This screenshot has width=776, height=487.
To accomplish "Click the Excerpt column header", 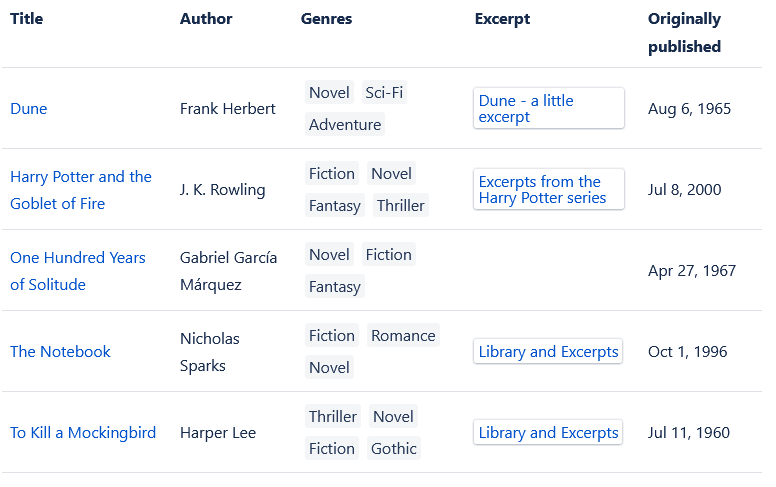I will point(502,19).
